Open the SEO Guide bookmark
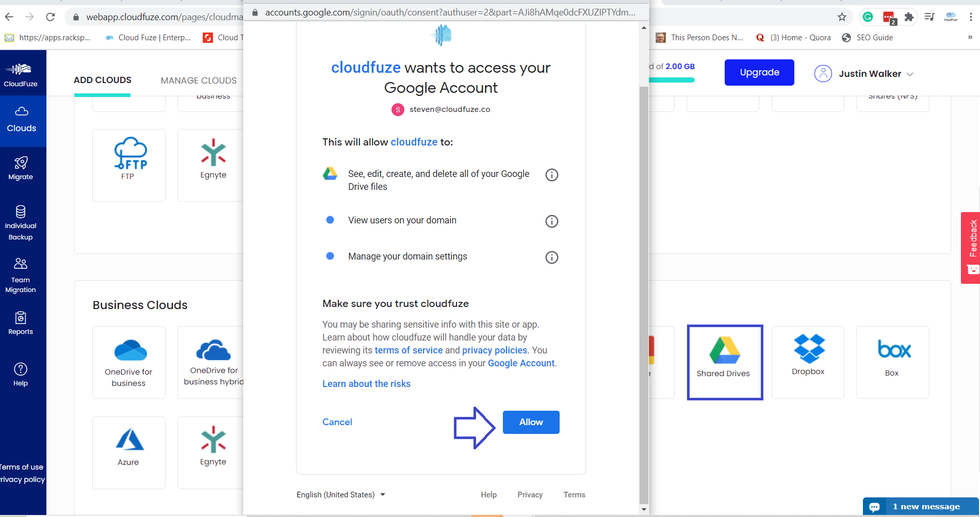 pyautogui.click(x=868, y=38)
